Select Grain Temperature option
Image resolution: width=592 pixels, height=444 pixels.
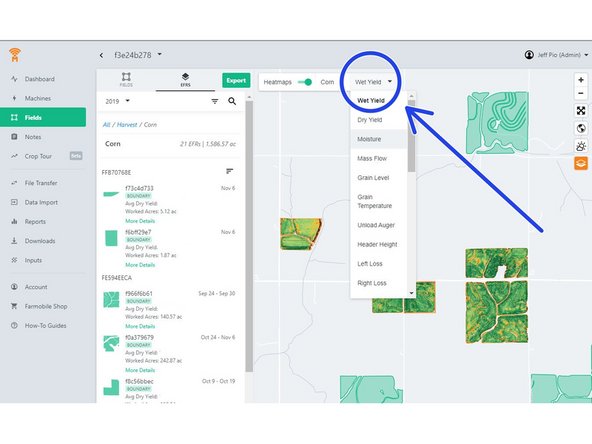[x=379, y=201]
